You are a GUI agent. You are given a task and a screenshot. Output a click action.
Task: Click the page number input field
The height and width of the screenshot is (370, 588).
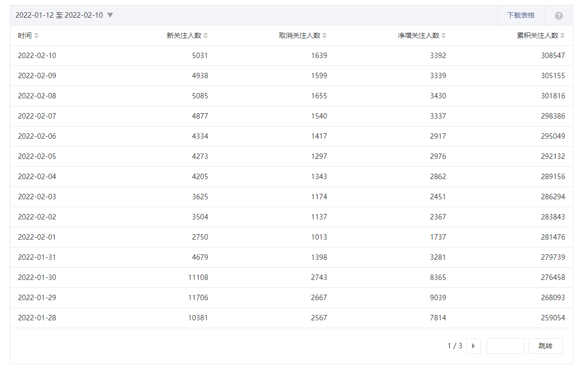(505, 346)
